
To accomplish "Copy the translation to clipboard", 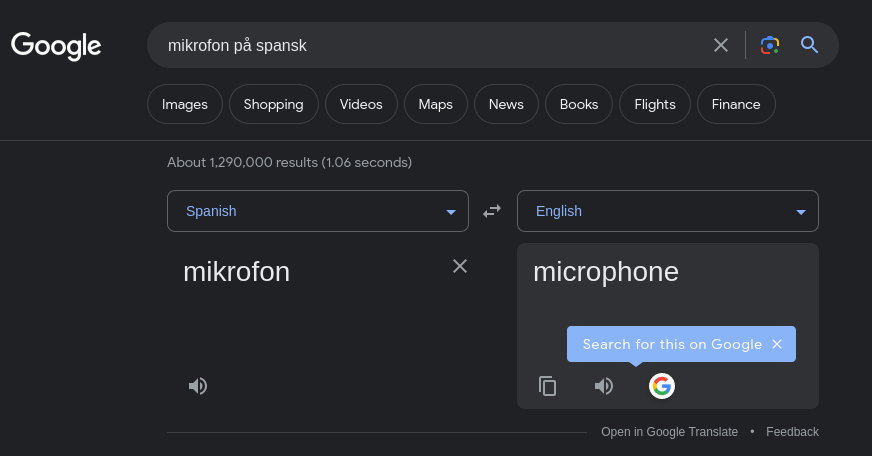I will pyautogui.click(x=547, y=386).
